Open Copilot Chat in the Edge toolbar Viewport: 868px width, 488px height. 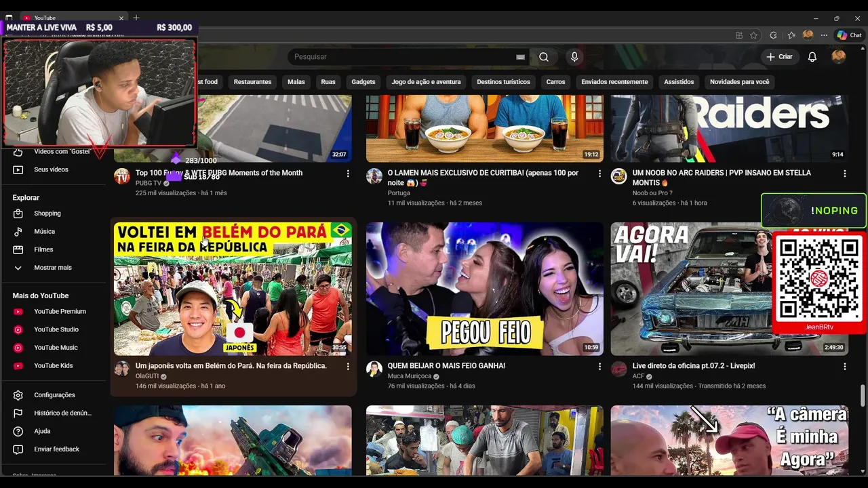849,35
